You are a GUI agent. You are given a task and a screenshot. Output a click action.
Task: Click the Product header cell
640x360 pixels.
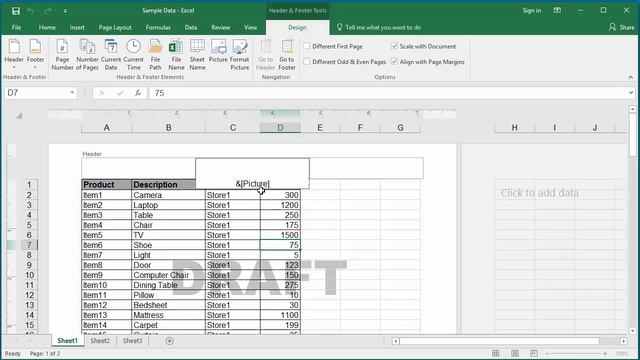(106, 184)
